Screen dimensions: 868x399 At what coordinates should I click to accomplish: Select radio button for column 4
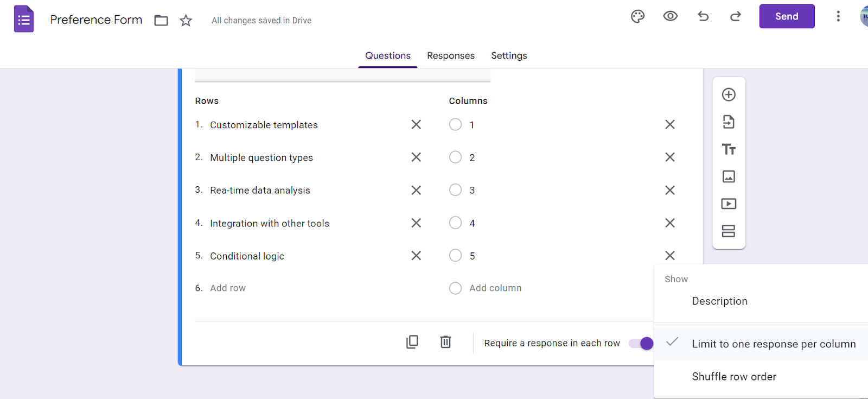(x=455, y=223)
